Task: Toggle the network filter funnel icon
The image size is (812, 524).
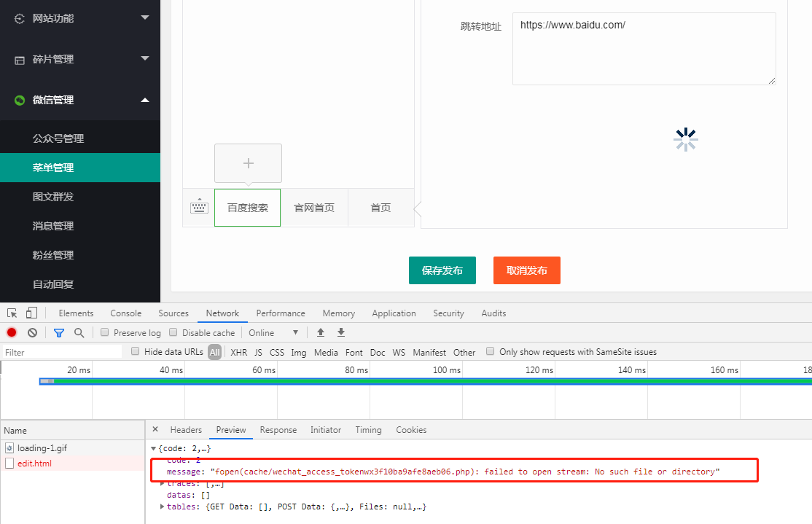Action: [x=59, y=332]
